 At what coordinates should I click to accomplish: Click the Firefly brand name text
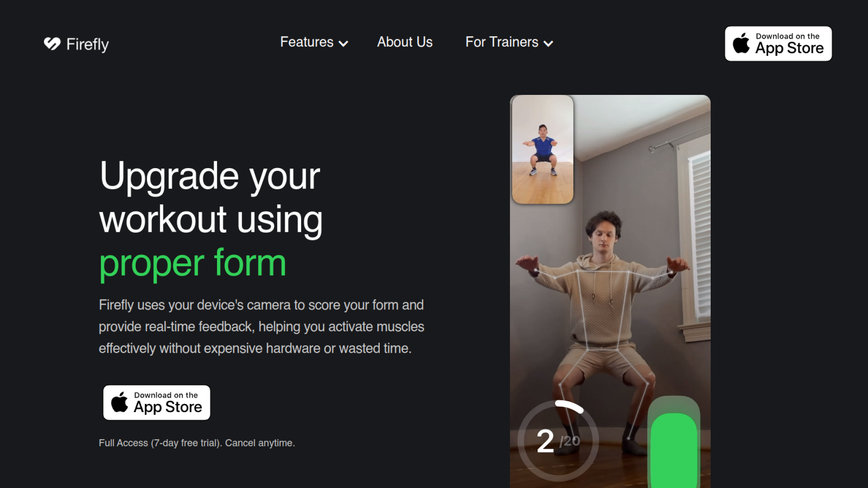(x=87, y=44)
